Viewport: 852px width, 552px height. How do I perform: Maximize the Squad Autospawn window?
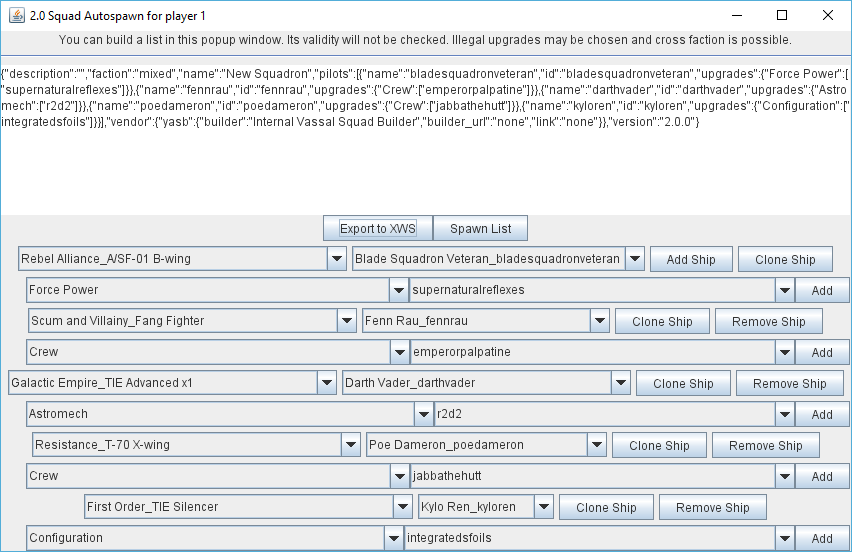782,15
